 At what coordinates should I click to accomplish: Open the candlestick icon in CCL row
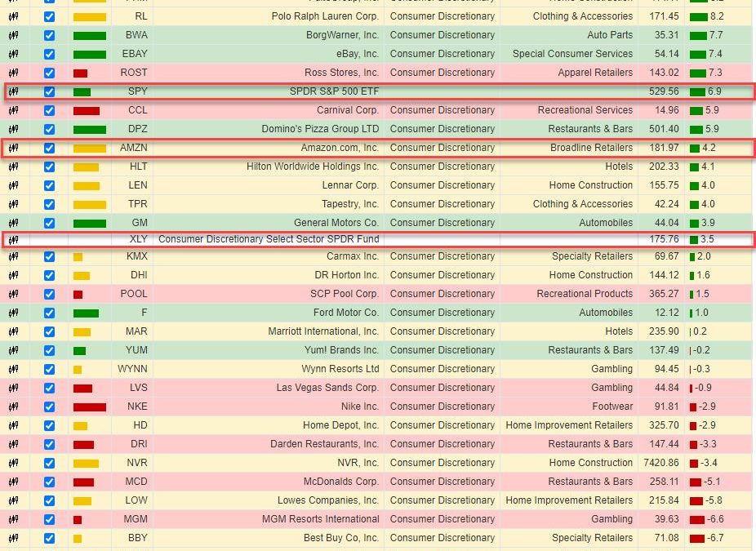point(14,110)
